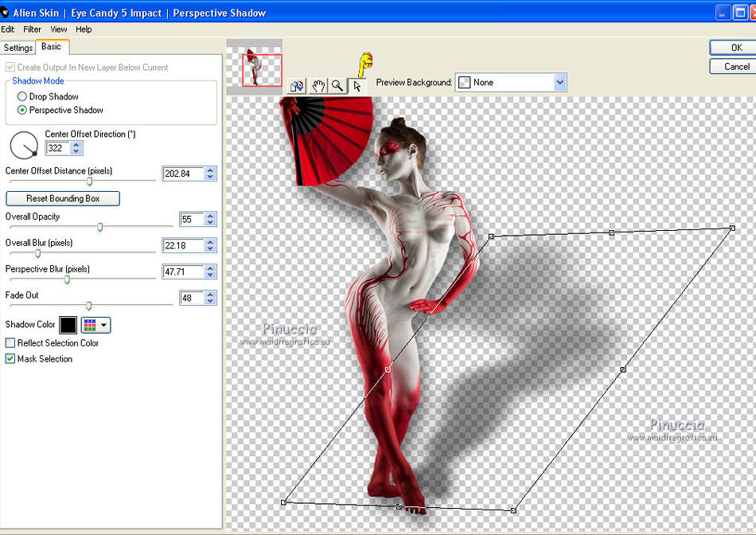Click the OK button
The height and width of the screenshot is (535, 756).
736,48
